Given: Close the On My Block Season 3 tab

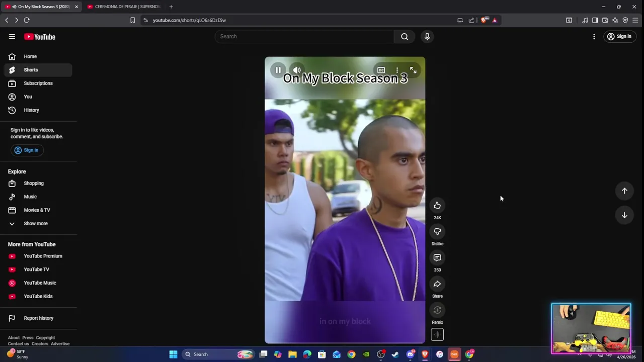Looking at the screenshot, I should pyautogui.click(x=76, y=7).
